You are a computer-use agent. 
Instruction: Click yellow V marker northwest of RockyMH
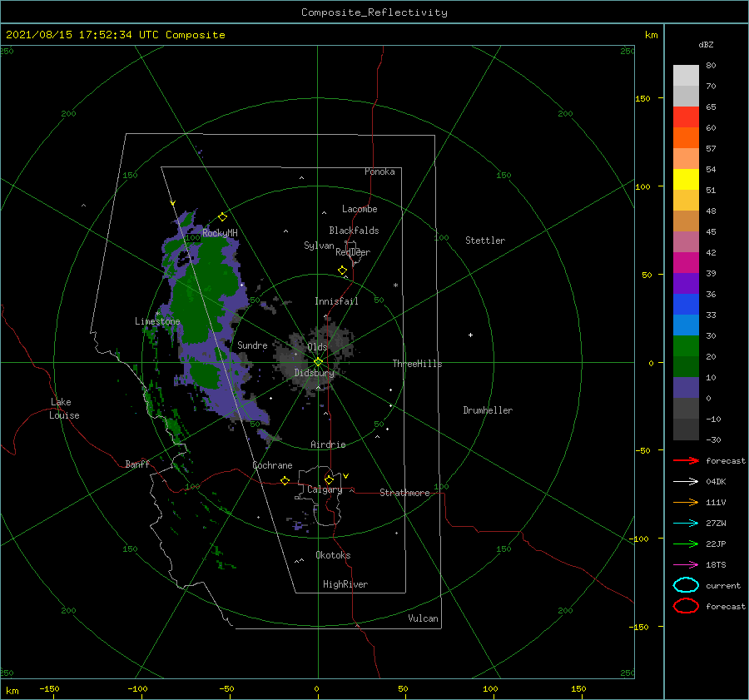point(173,203)
